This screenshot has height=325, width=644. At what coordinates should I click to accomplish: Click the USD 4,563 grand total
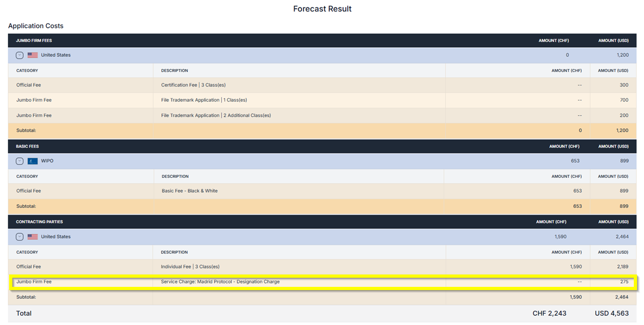coord(611,314)
